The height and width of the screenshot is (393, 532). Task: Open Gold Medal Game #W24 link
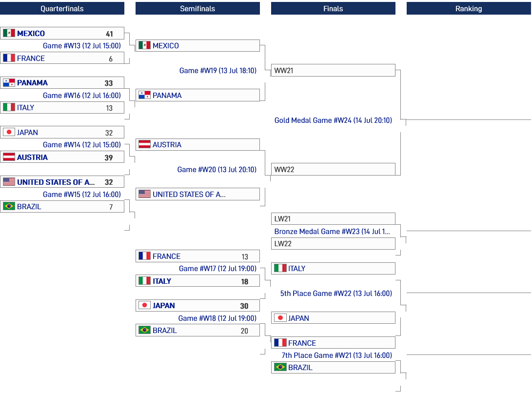point(333,120)
